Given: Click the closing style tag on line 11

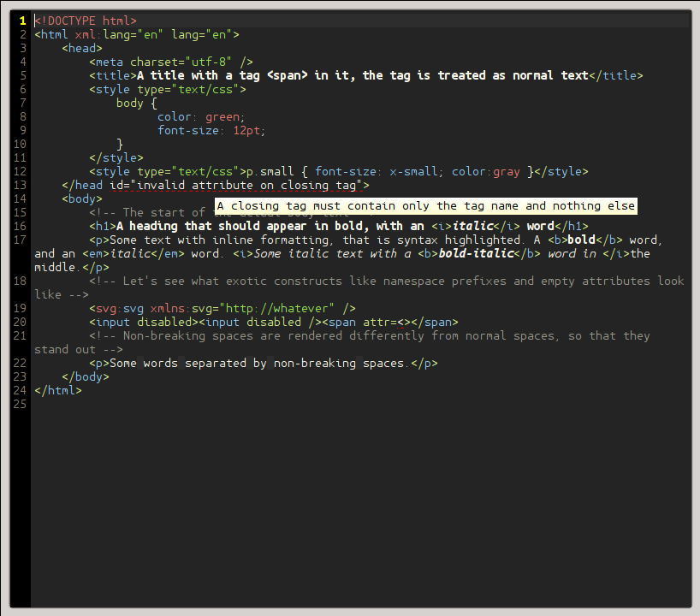Looking at the screenshot, I should click(116, 158).
